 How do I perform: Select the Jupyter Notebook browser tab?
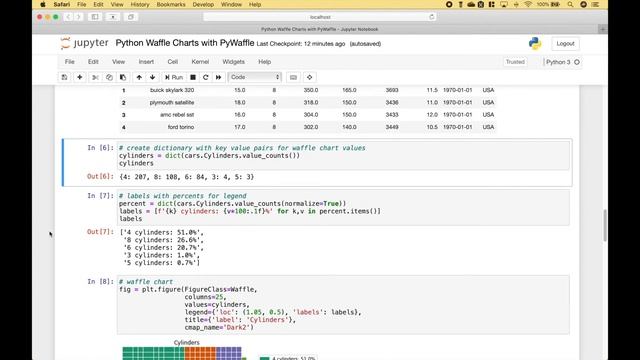pos(320,29)
